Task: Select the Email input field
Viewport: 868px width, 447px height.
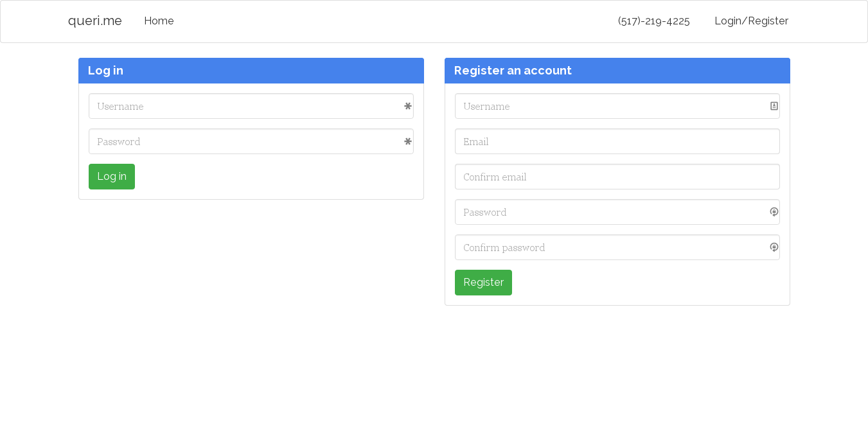Action: pyautogui.click(x=617, y=141)
